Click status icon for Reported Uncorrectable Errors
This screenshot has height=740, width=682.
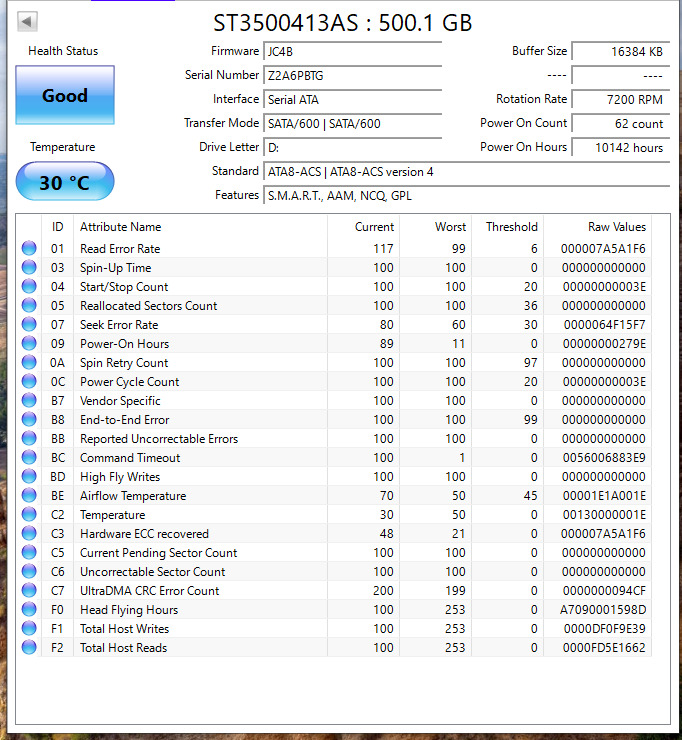[x=29, y=438]
